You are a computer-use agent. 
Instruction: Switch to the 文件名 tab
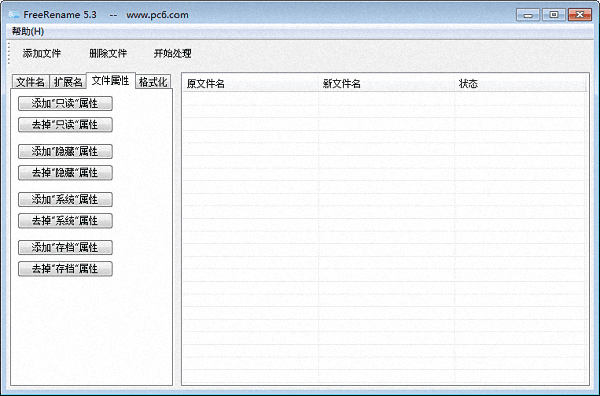pyautogui.click(x=30, y=82)
